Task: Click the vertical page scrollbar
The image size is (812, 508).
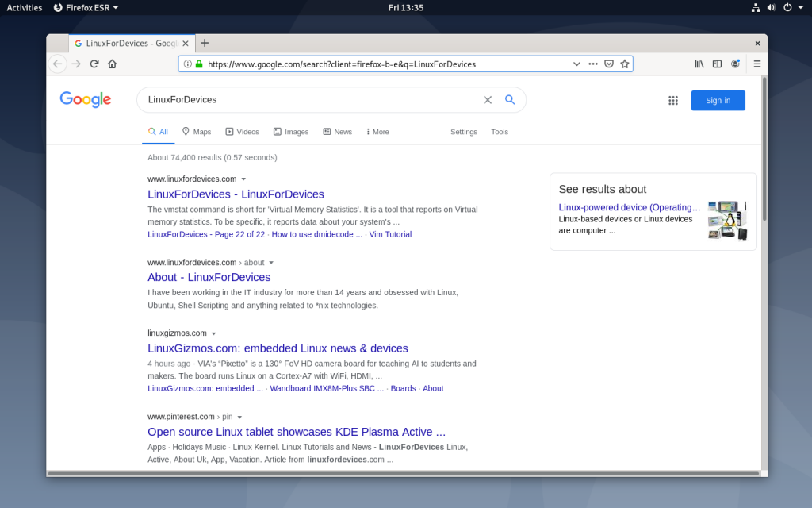Action: tap(764, 150)
